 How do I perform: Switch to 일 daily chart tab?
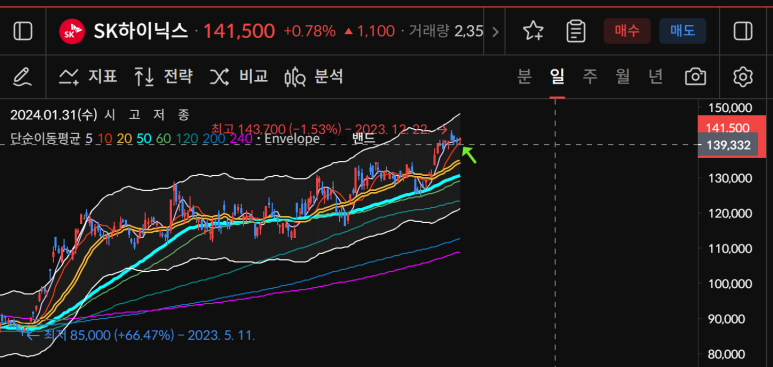pyautogui.click(x=557, y=76)
